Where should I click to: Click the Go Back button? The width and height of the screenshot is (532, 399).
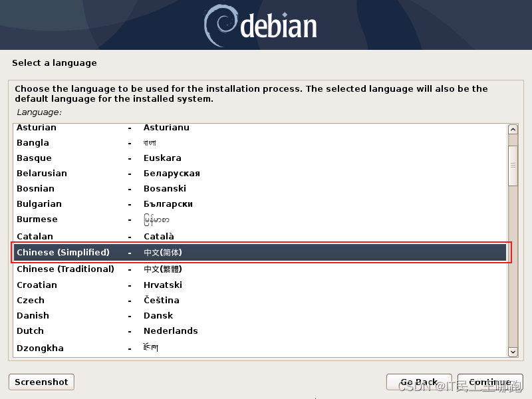point(419,382)
